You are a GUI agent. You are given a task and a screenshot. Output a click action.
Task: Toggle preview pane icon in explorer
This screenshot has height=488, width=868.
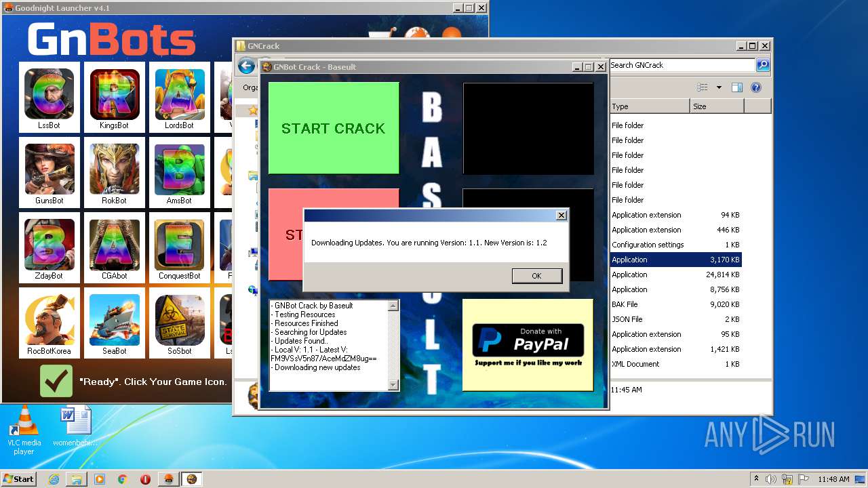[737, 87]
